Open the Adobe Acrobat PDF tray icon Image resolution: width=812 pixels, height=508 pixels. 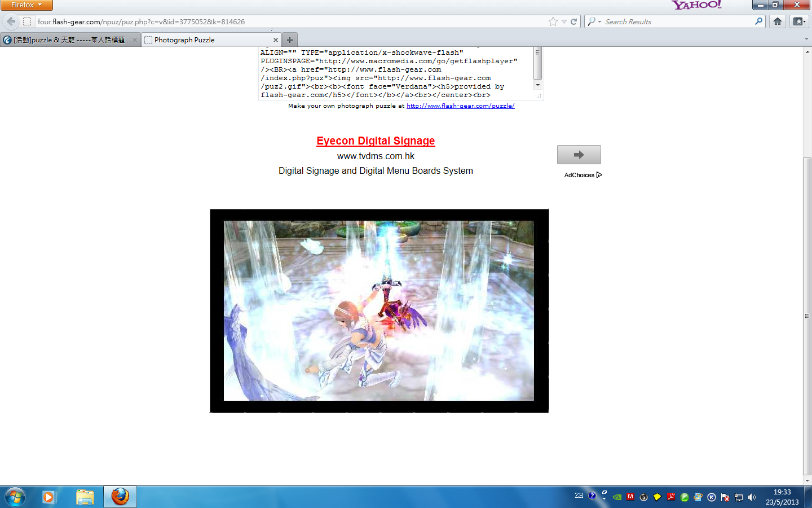(671, 497)
